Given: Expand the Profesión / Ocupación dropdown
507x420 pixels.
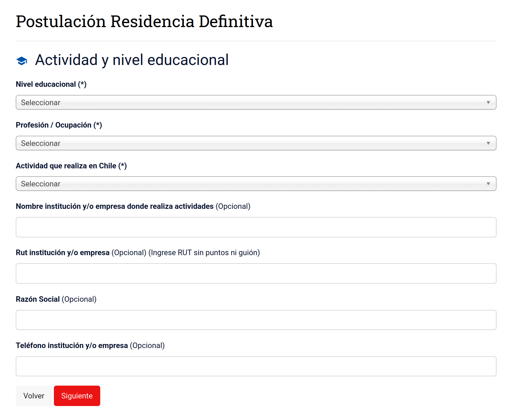Looking at the screenshot, I should click(256, 143).
